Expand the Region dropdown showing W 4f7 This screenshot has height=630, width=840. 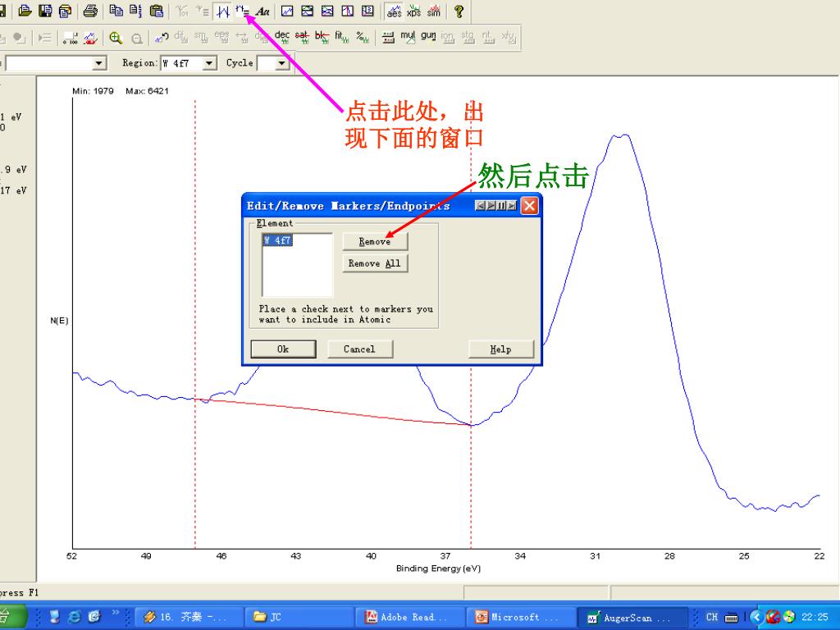pyautogui.click(x=209, y=63)
